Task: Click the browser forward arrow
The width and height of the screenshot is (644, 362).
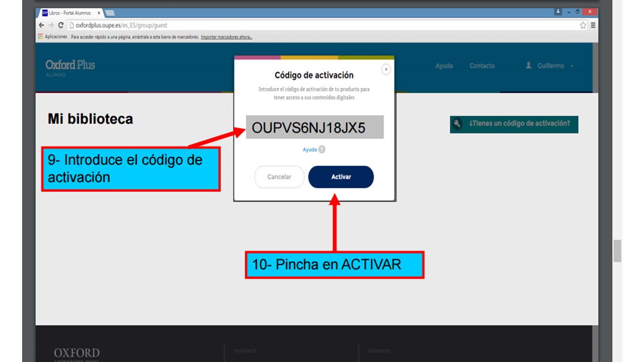Action: [x=51, y=25]
